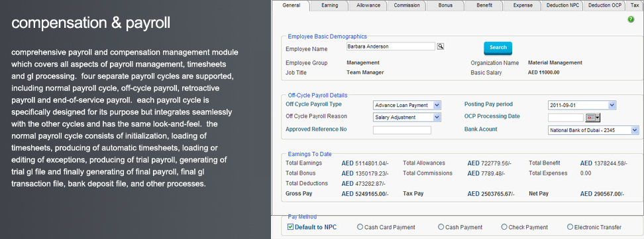Choose the Check Payment radio button
Image resolution: width=644 pixels, height=239 pixels.
coord(504,226)
